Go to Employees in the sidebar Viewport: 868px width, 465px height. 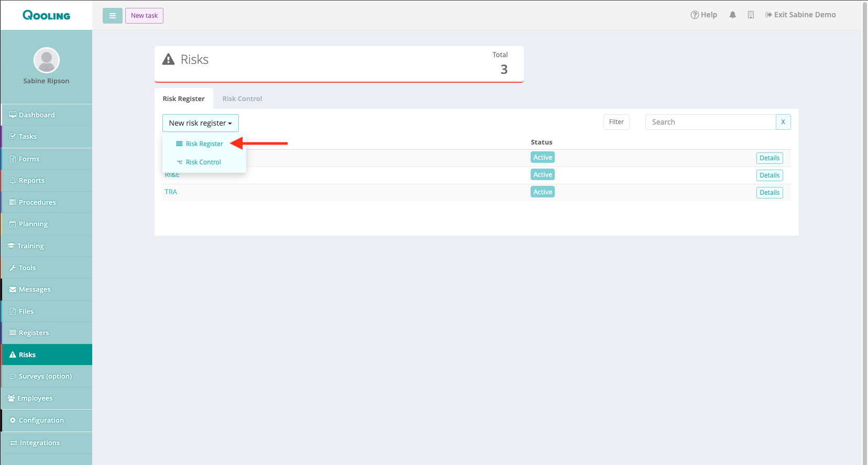coord(47,398)
